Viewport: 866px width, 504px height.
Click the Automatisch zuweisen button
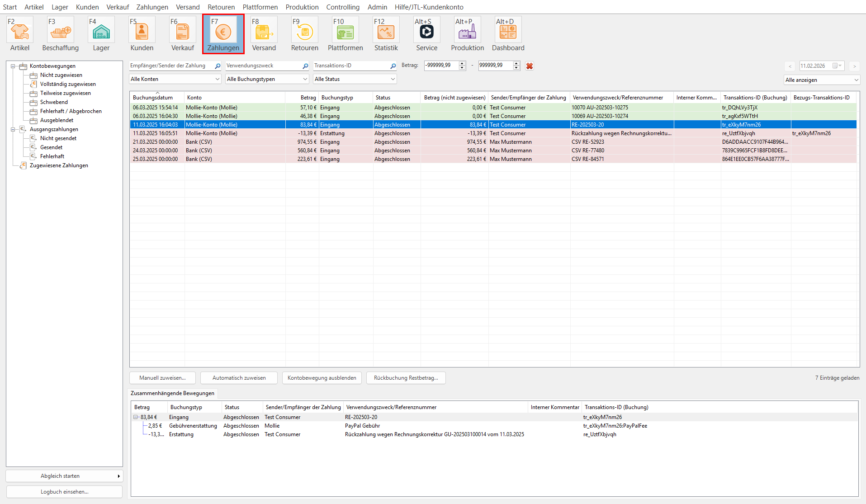[x=239, y=378]
